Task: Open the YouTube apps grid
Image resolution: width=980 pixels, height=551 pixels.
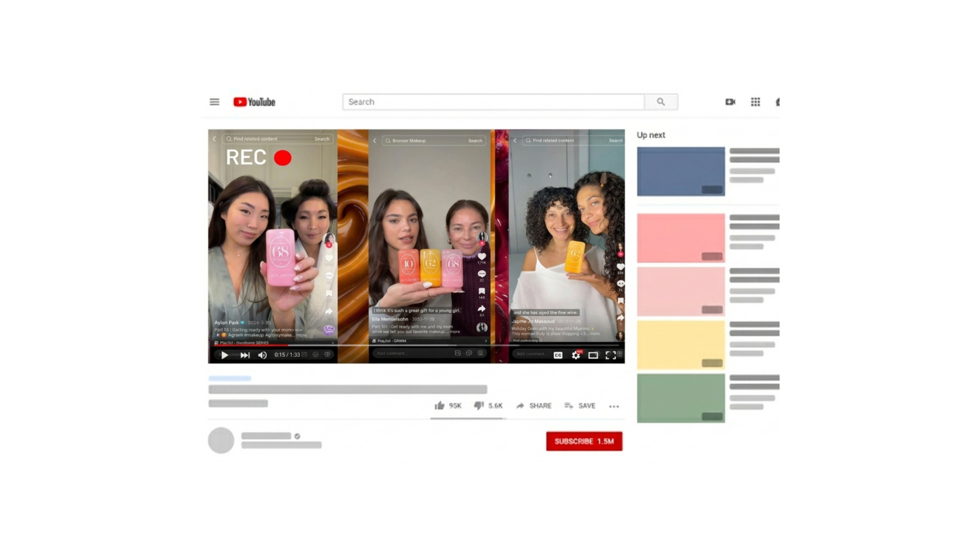Action: [x=755, y=102]
